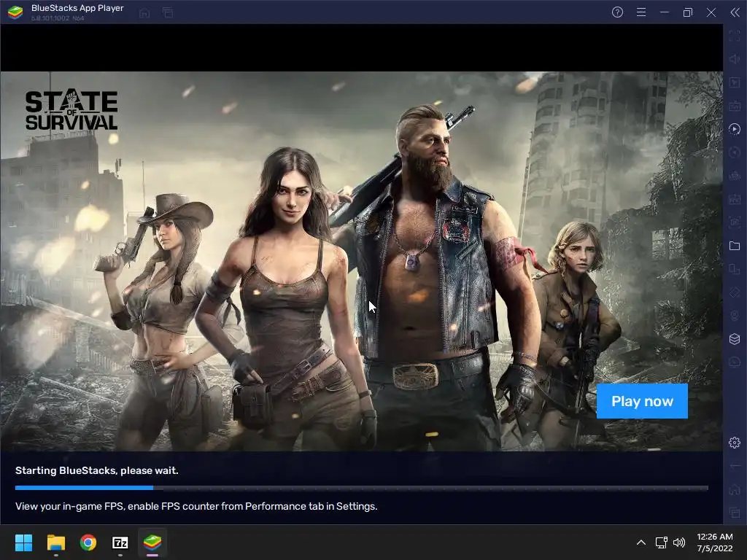Viewport: 747px width, 560px height.
Task: Click the BlueStacks taskbar icon
Action: click(152, 542)
